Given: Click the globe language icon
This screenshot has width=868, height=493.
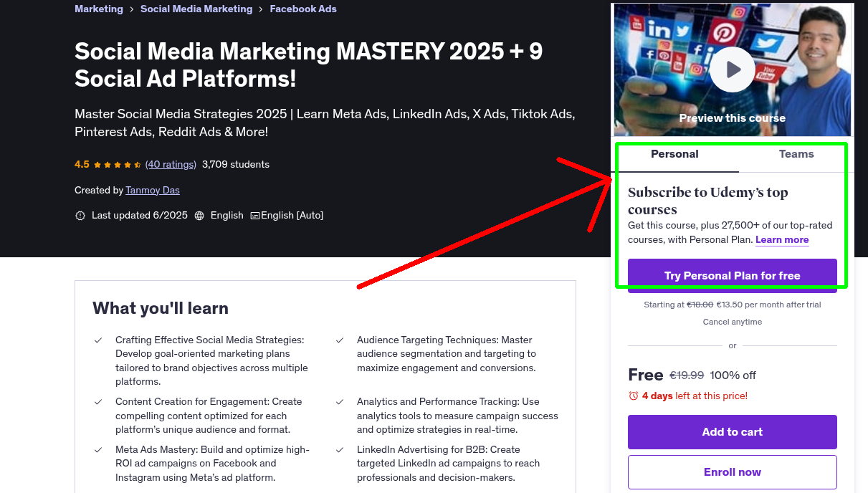Looking at the screenshot, I should (x=199, y=216).
